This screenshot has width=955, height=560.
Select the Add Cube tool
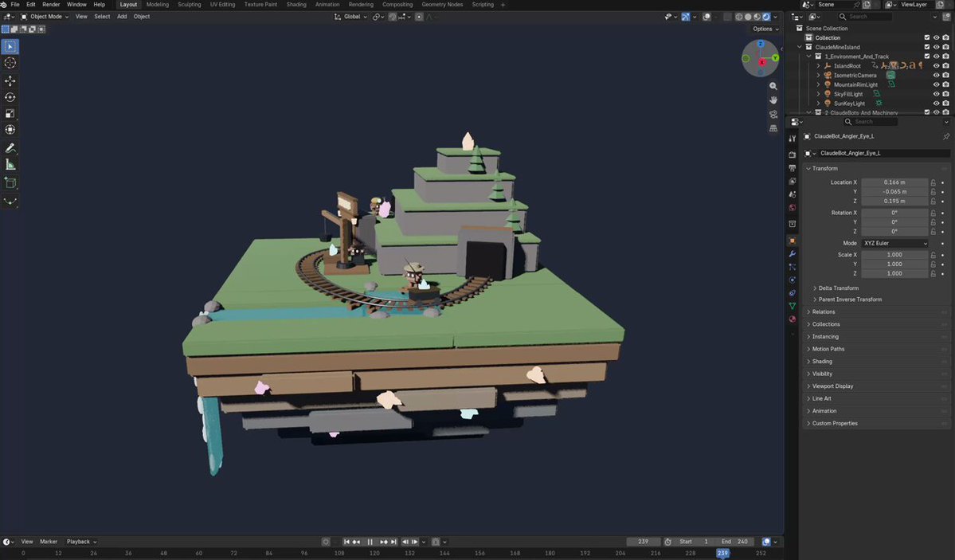(x=10, y=182)
